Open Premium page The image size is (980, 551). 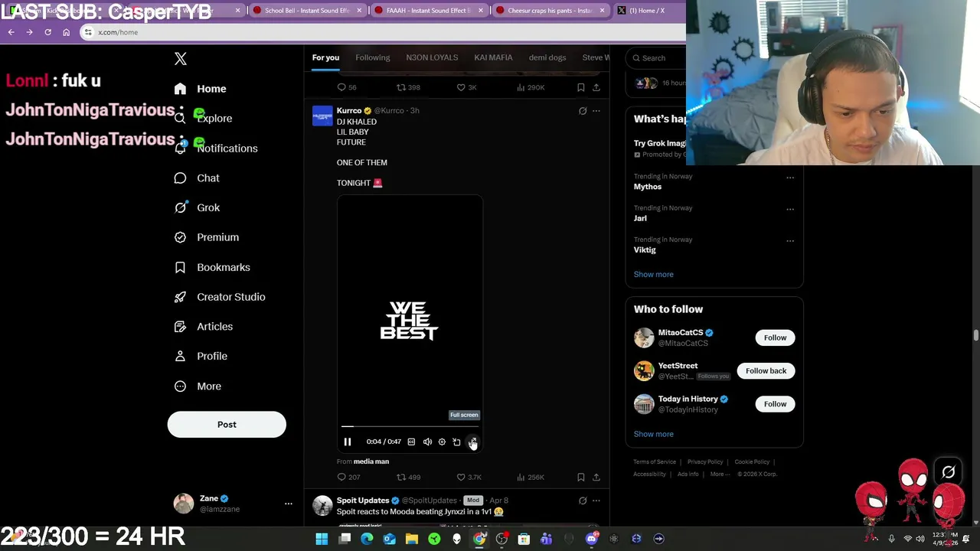[207, 237]
